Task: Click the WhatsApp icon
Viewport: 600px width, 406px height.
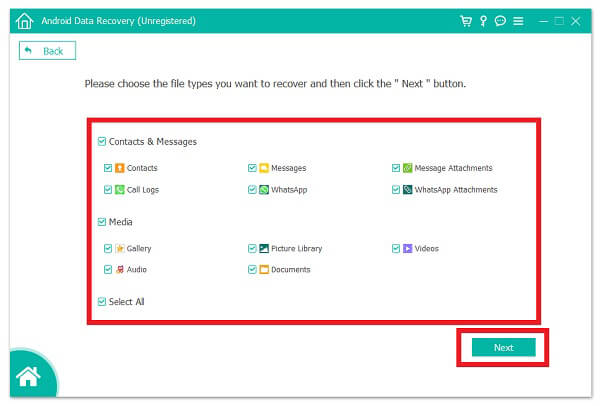Action: [264, 189]
